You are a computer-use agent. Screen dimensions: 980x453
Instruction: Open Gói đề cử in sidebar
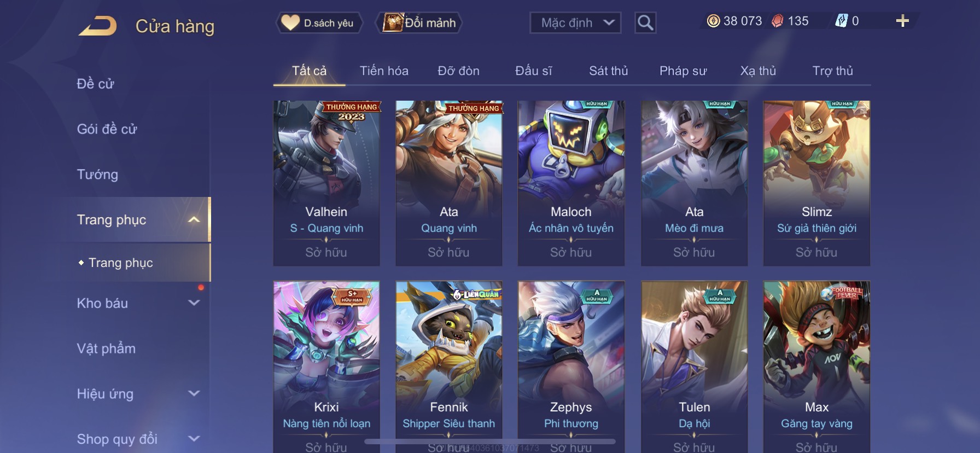coord(107,129)
